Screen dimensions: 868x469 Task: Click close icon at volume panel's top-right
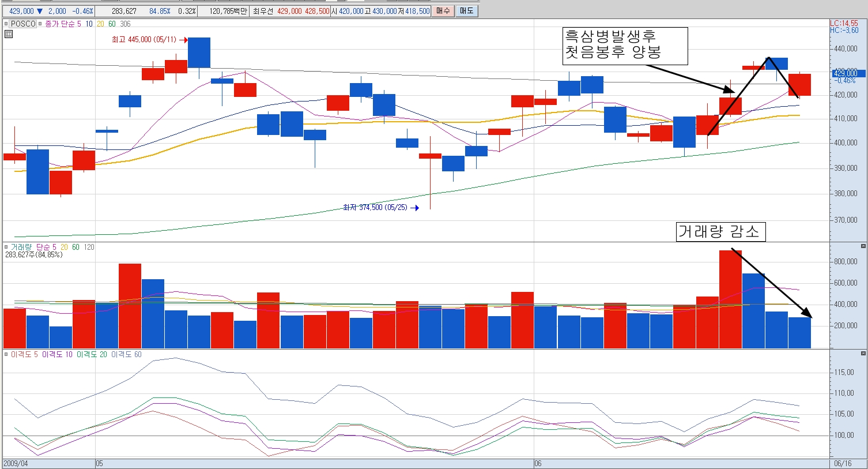(x=863, y=246)
